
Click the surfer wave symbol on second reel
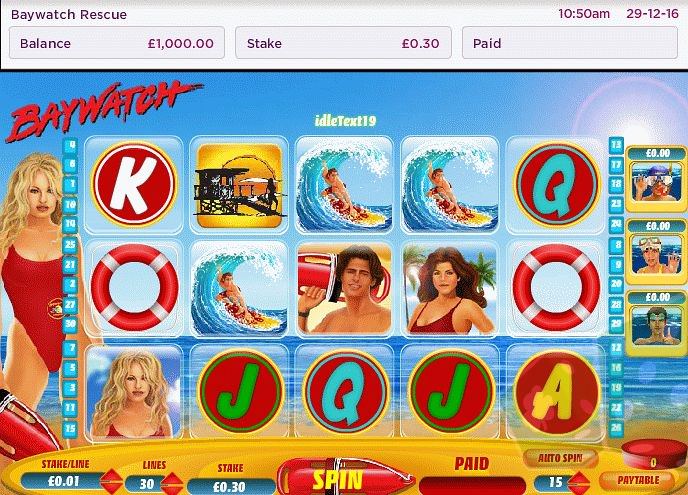239,288
